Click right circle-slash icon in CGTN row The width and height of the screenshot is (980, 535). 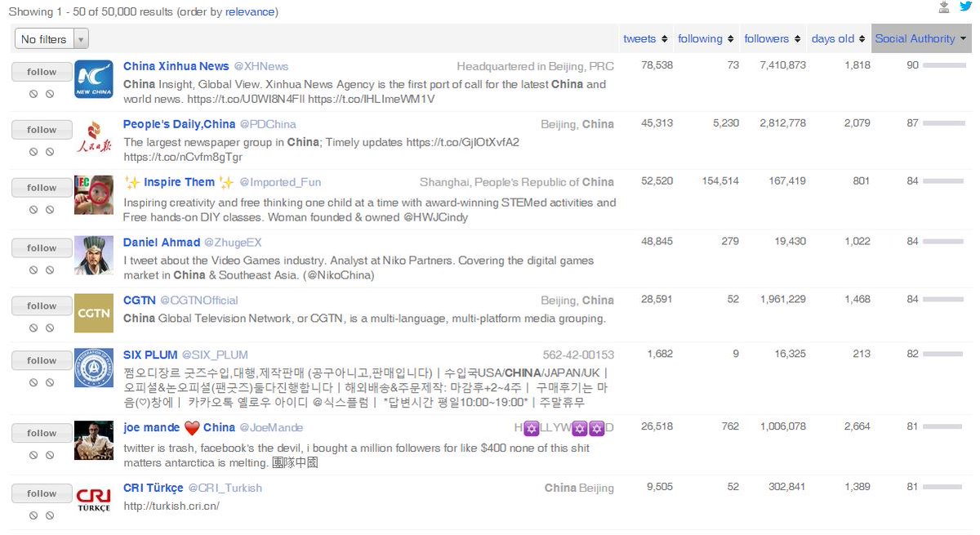point(50,328)
